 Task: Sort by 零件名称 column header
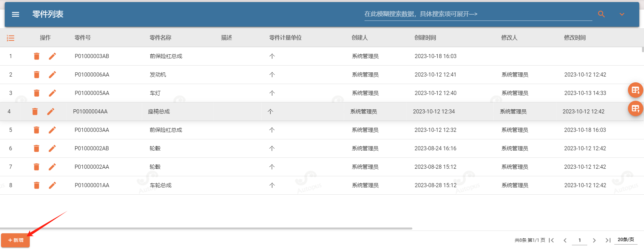[161, 38]
